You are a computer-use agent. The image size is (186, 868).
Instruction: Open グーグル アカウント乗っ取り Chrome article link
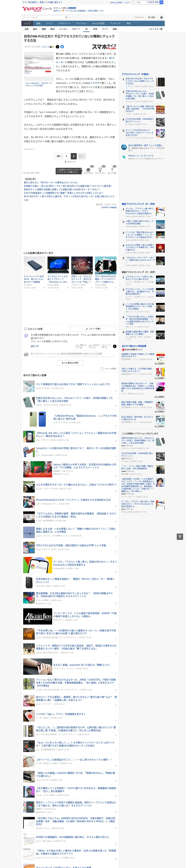(85, 563)
